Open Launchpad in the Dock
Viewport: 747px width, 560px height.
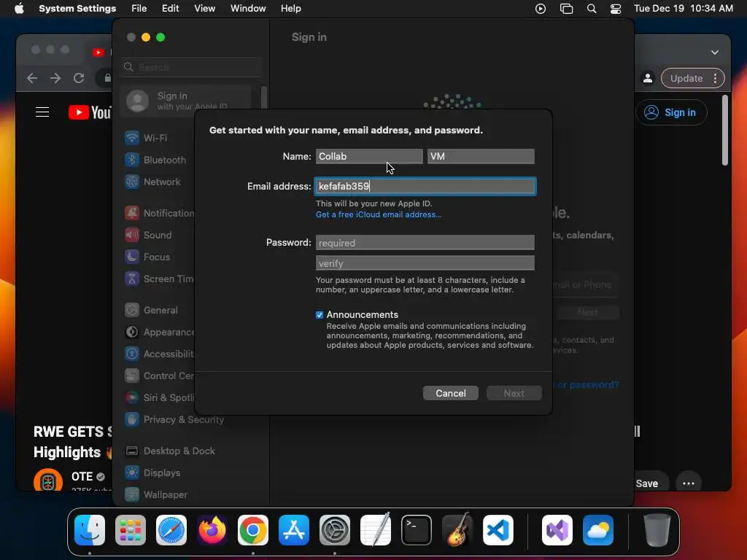(131, 530)
